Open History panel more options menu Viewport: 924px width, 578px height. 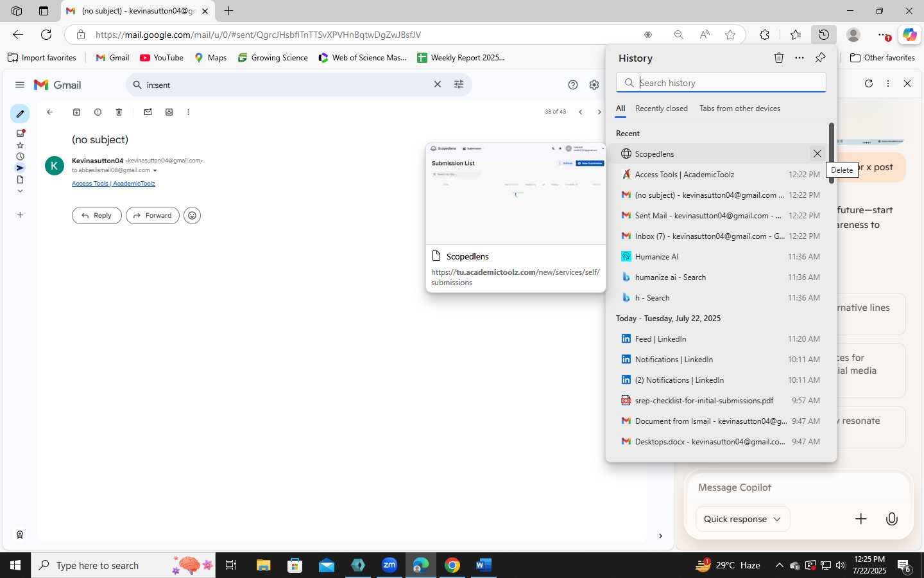(800, 58)
